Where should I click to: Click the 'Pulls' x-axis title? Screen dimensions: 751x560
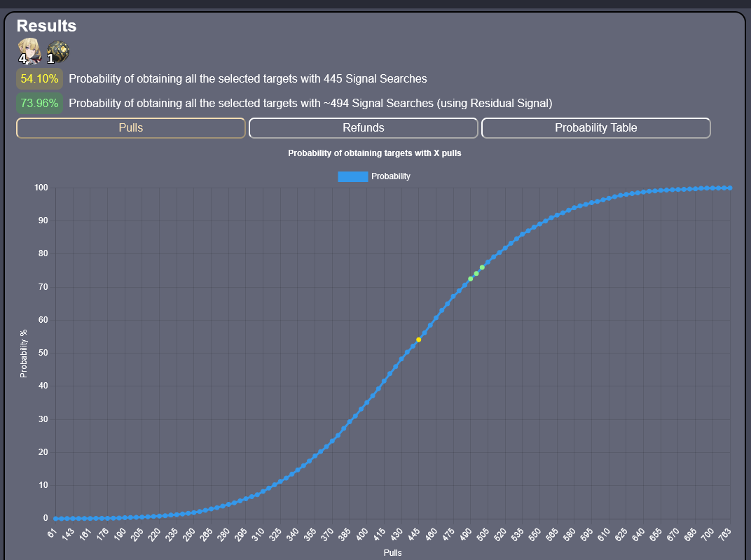(x=393, y=553)
